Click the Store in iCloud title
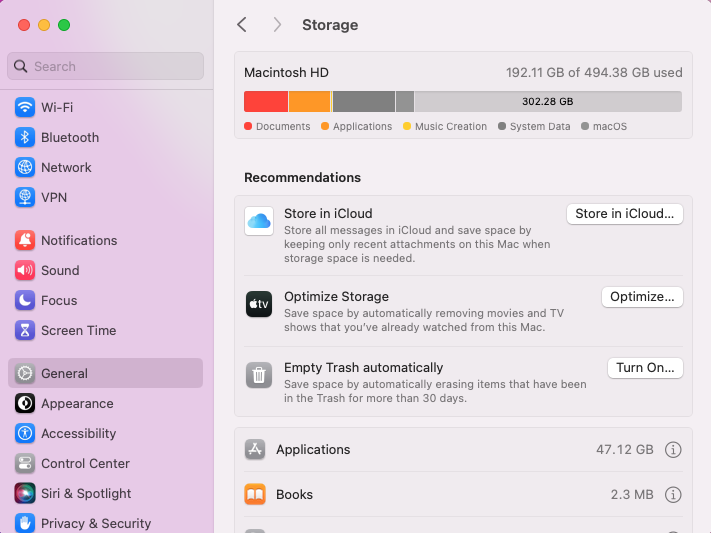This screenshot has width=711, height=533. point(328,214)
